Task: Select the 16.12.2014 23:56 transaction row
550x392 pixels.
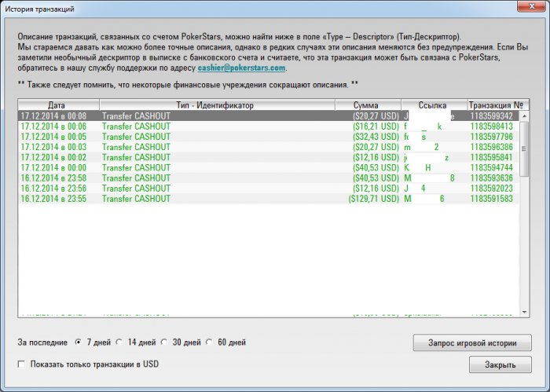Action: point(236,189)
